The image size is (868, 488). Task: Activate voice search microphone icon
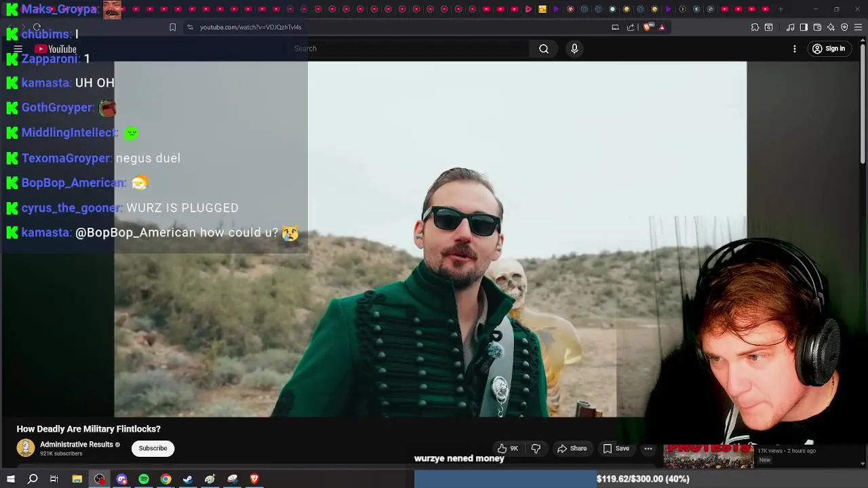point(574,49)
